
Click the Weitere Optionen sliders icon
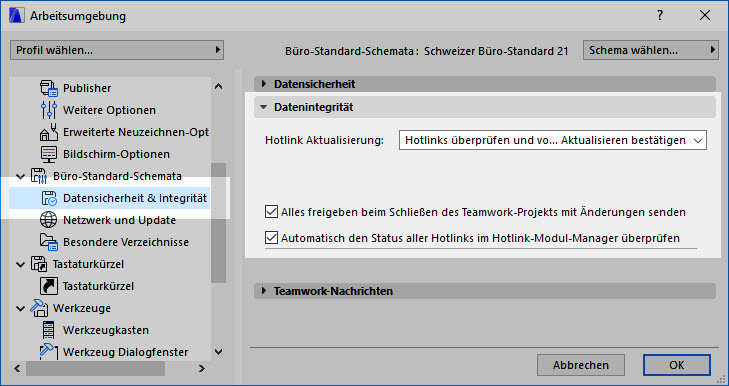pos(48,110)
